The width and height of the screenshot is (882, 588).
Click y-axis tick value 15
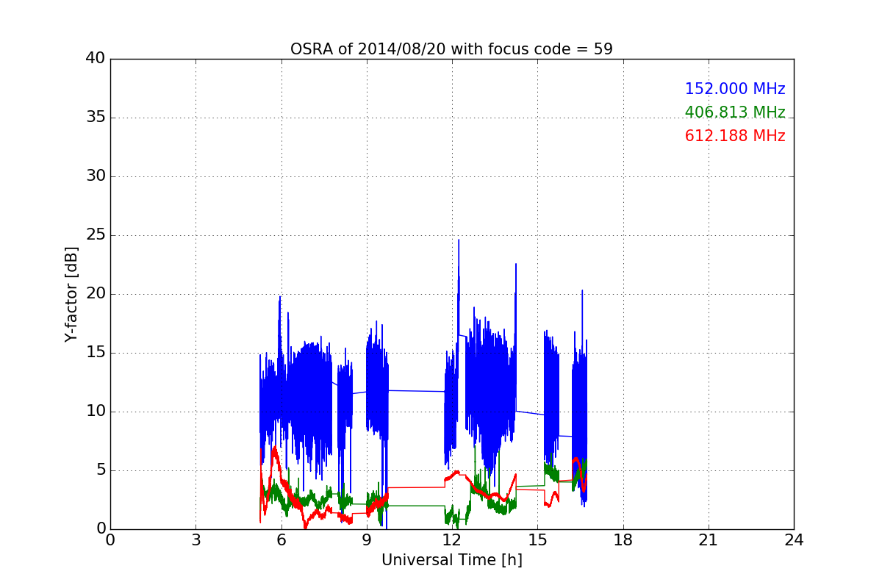tap(96, 353)
